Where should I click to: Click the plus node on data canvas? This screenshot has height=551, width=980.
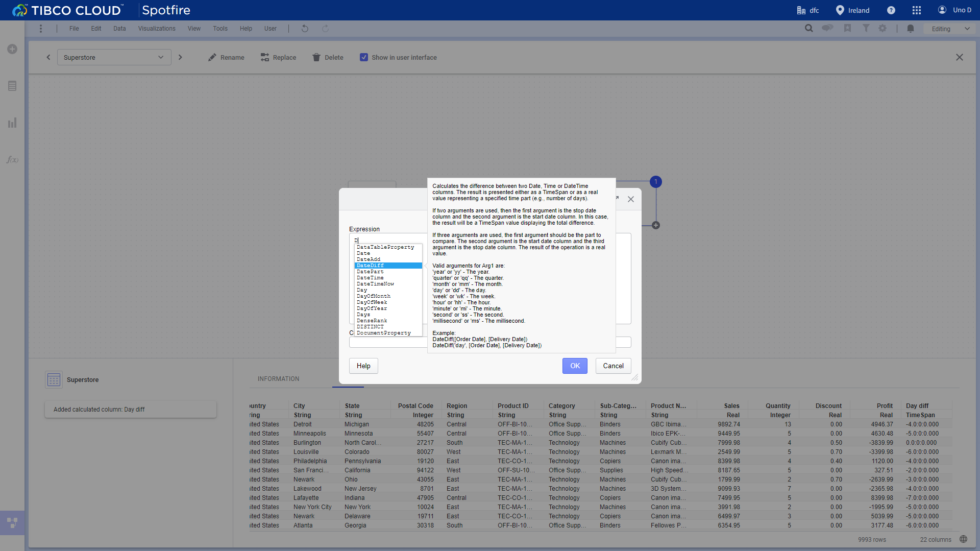(x=656, y=225)
